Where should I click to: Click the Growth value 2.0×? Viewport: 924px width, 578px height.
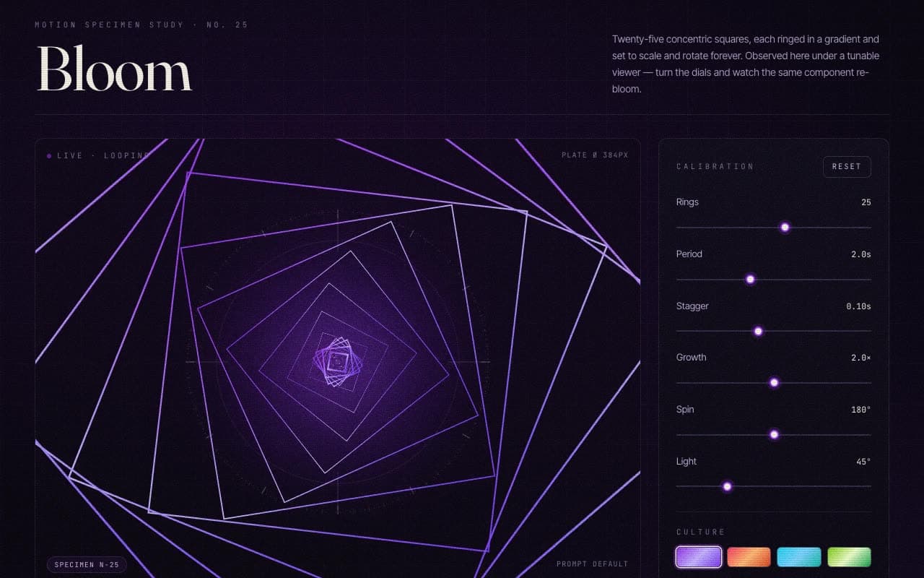pyautogui.click(x=861, y=358)
